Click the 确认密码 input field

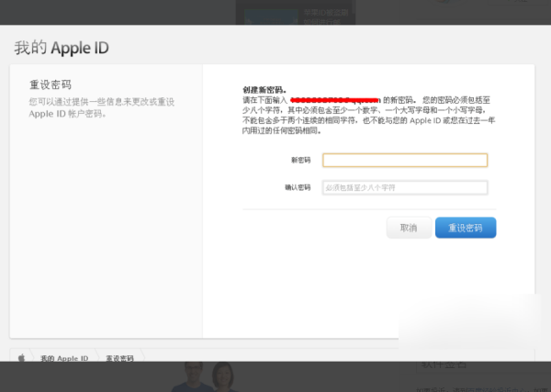pyautogui.click(x=405, y=187)
